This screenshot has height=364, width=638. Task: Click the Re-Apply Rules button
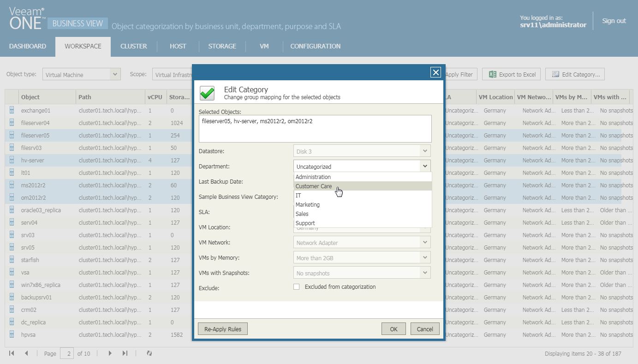pyautogui.click(x=223, y=329)
